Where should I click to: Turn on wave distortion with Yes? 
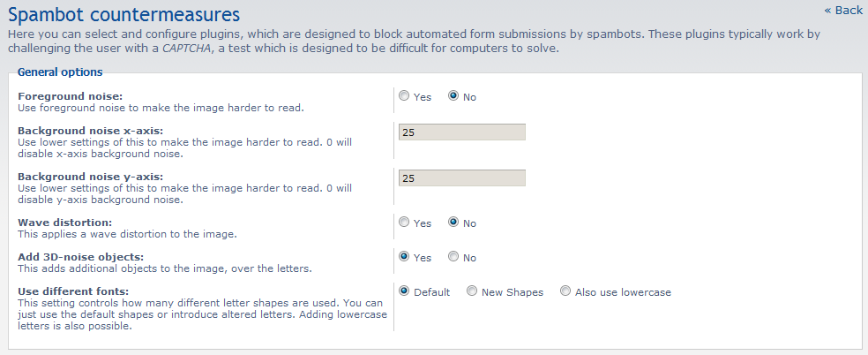tap(404, 223)
